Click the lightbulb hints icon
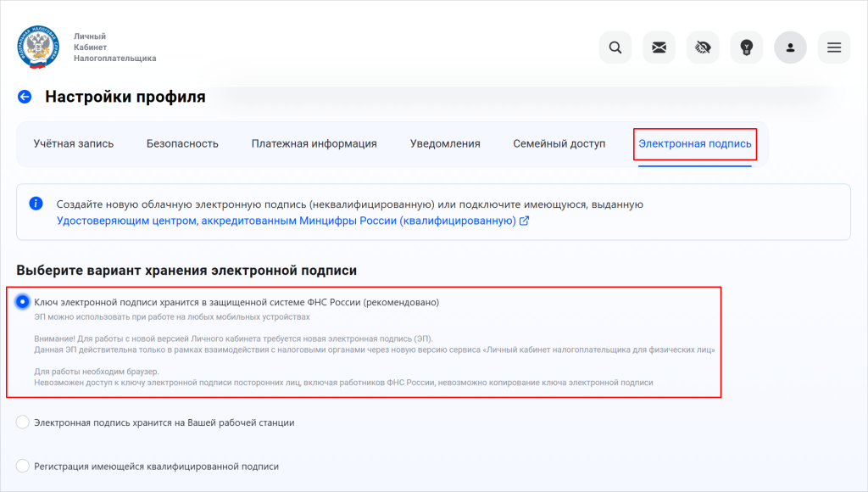The width and height of the screenshot is (868, 492). point(747,48)
